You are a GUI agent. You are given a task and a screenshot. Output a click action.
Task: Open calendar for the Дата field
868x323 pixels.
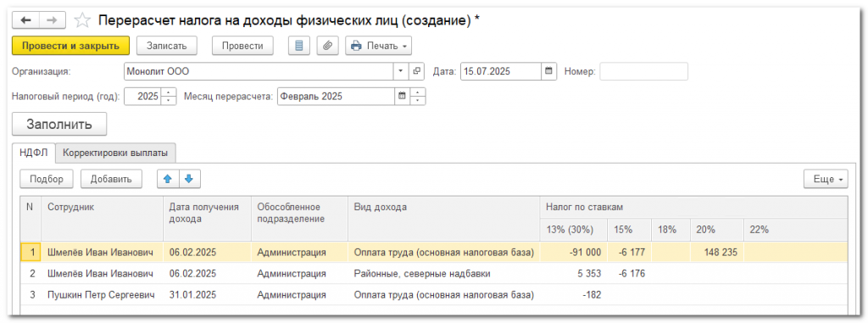(x=548, y=71)
